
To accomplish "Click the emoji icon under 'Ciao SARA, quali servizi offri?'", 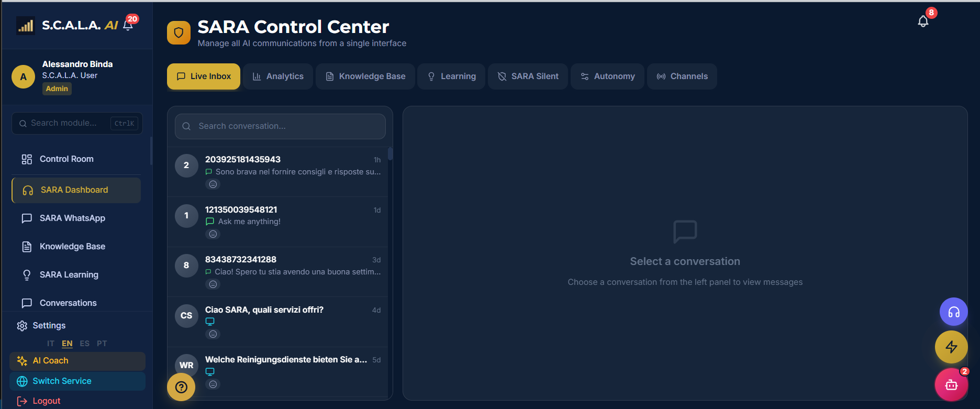I will tap(213, 334).
